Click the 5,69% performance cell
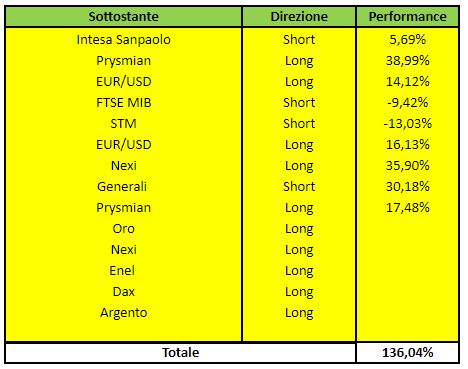Image resolution: width=468 pixels, height=369 pixels. pos(407,40)
